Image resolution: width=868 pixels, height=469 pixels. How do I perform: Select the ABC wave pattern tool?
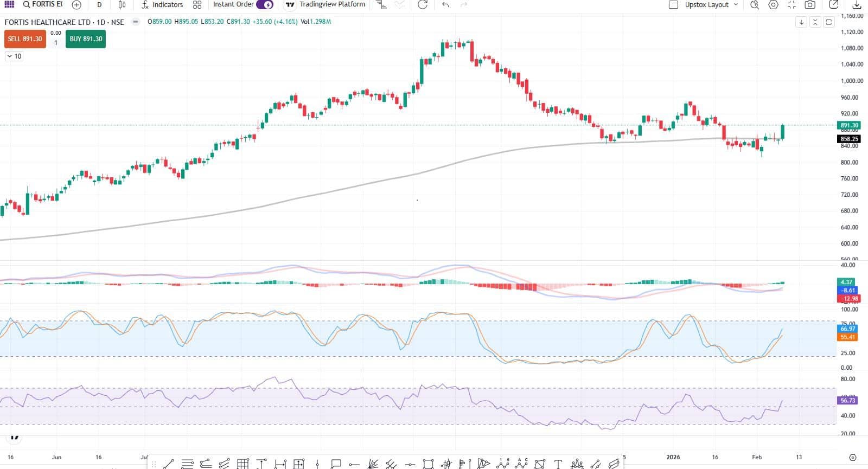521,464
